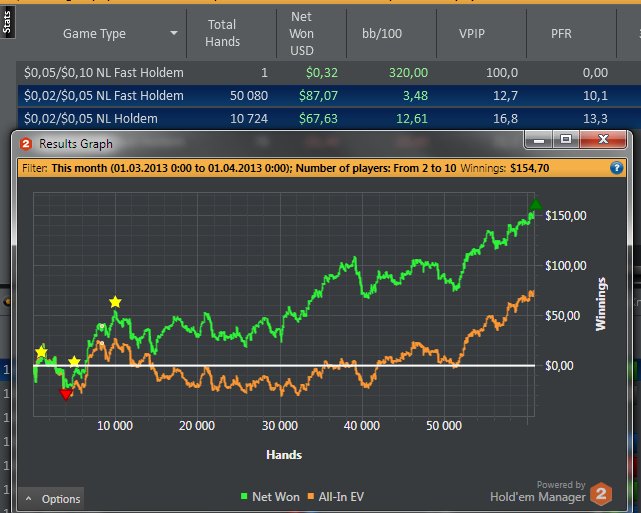Click the yellow star above 10 000 hands
The height and width of the screenshot is (513, 641).
coord(116,302)
